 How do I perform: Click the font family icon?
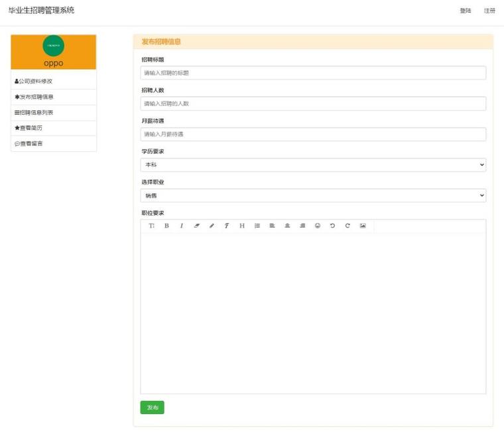pos(227,226)
